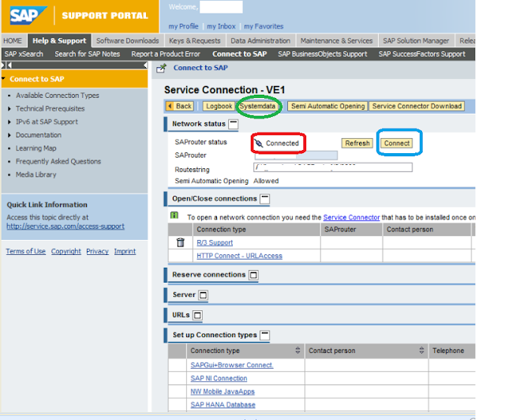
Task: Open Copyright link
Action: point(66,251)
